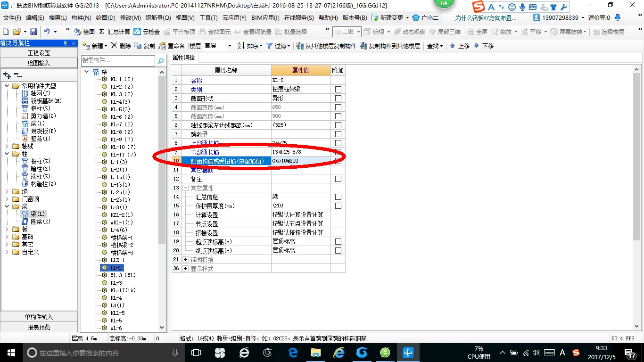The height and width of the screenshot is (362, 644).
Task: Click the notification bell icon
Action: [617, 17]
